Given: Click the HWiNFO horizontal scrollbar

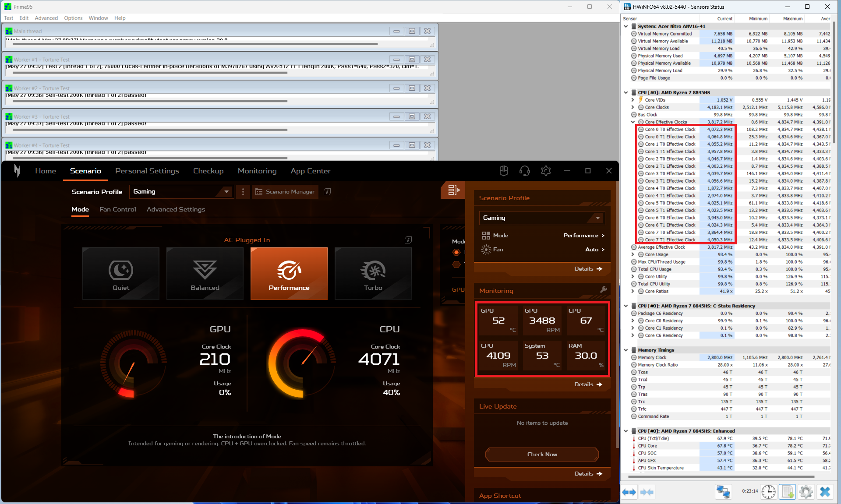Looking at the screenshot, I should (x=721, y=476).
